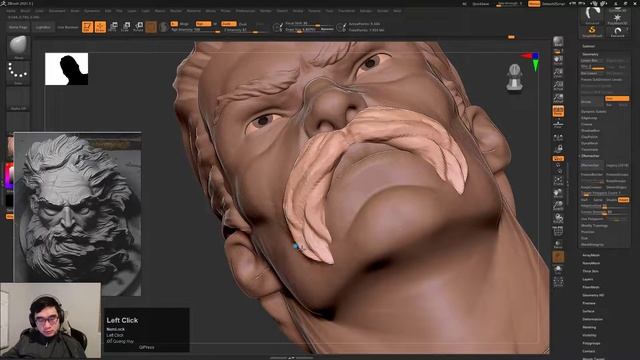Expand the FiberMesh section

pos(591,287)
